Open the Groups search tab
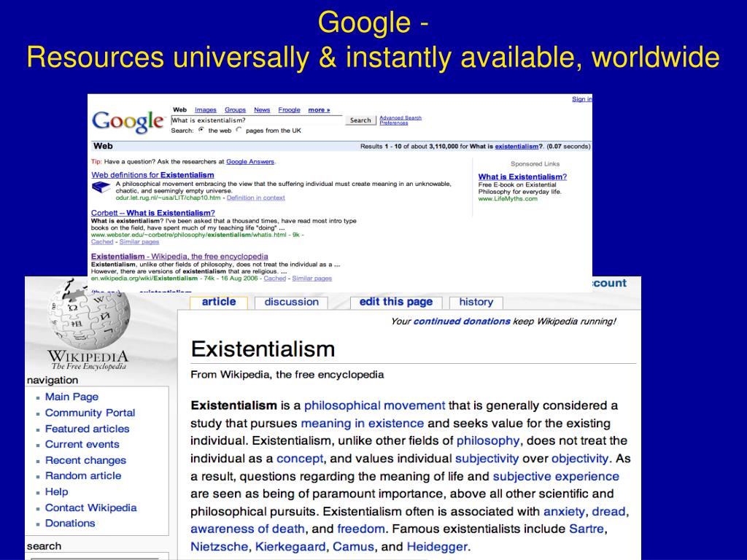The height and width of the screenshot is (560, 747). tap(235, 110)
